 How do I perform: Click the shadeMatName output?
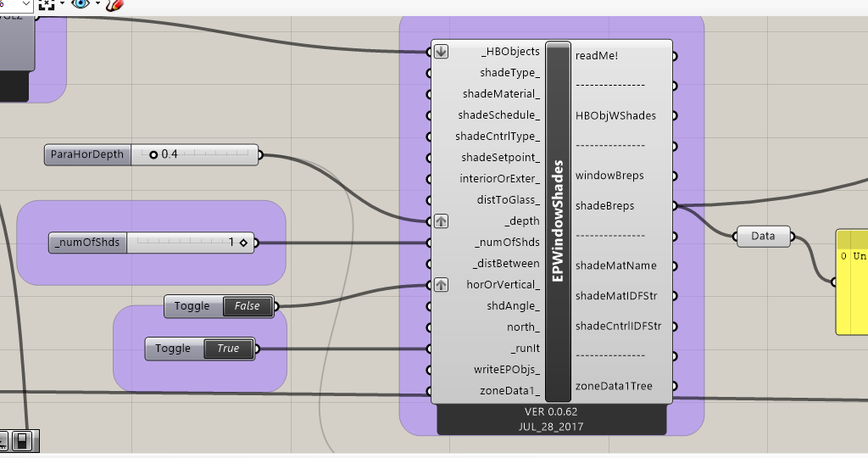[x=615, y=265]
